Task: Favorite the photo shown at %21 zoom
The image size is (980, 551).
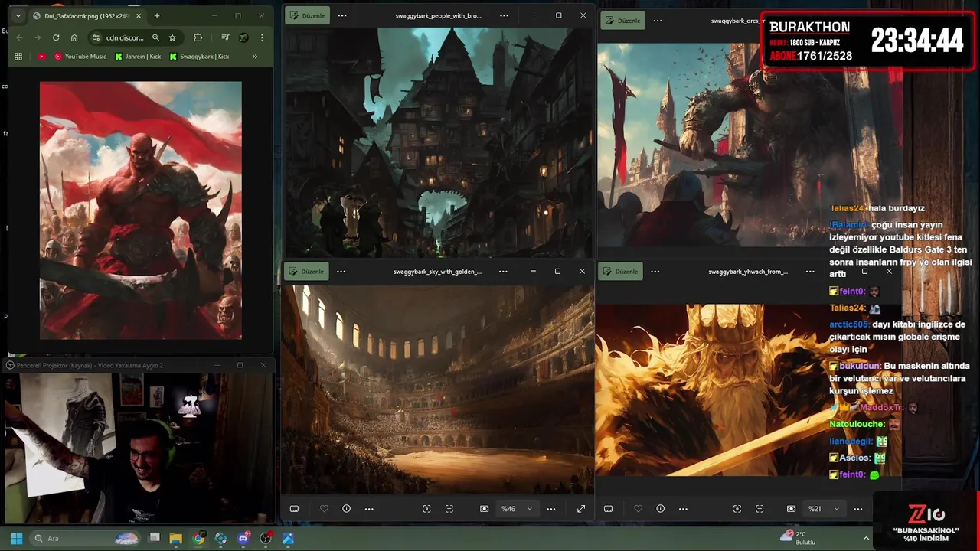Action: tap(639, 509)
